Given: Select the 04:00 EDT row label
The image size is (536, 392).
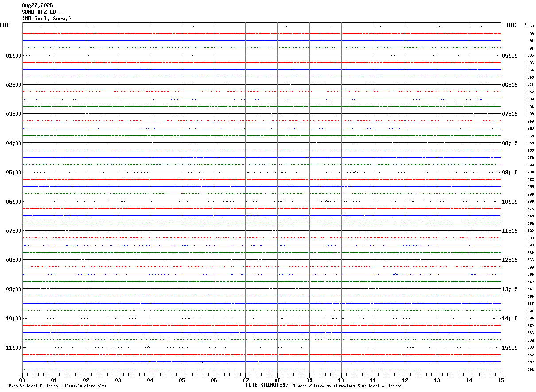Looking at the screenshot, I should 14,143.
